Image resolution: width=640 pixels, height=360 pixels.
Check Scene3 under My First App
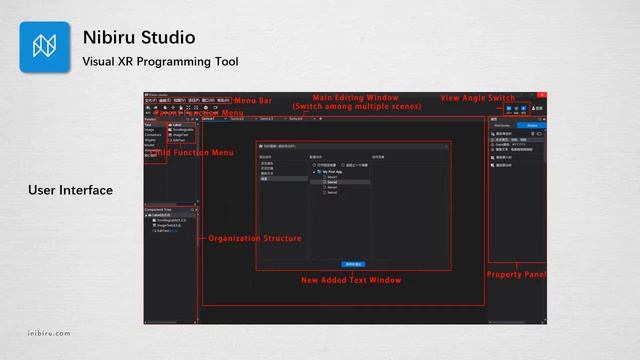[x=324, y=187]
